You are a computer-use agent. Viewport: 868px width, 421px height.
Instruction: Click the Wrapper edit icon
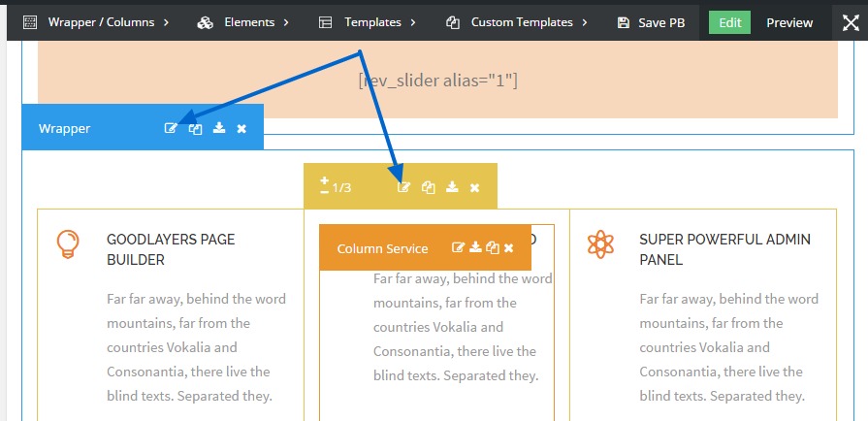pyautogui.click(x=171, y=128)
